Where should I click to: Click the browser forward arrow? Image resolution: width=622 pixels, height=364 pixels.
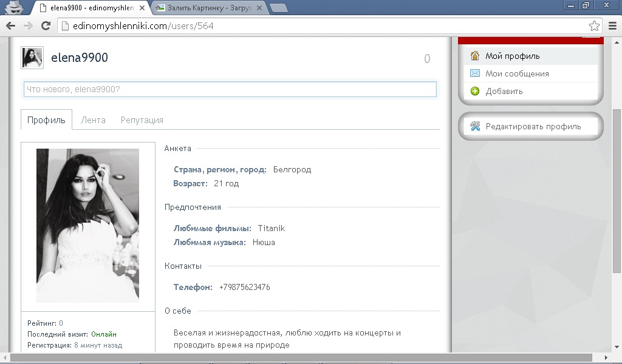coord(28,25)
